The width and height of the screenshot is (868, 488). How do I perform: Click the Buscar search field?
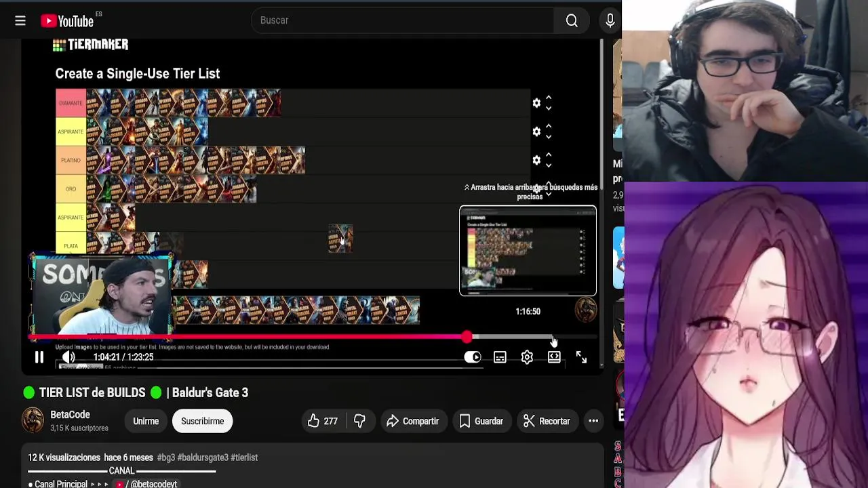pyautogui.click(x=403, y=20)
